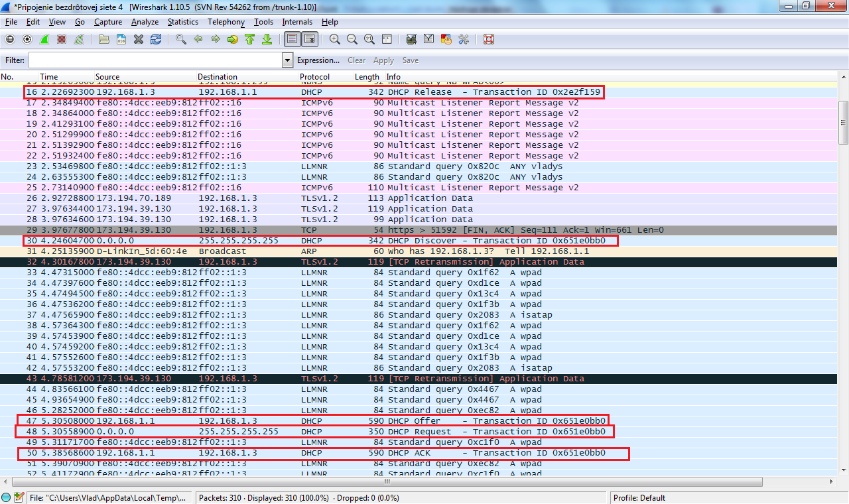Select DHCP Request packet 48

click(x=419, y=432)
